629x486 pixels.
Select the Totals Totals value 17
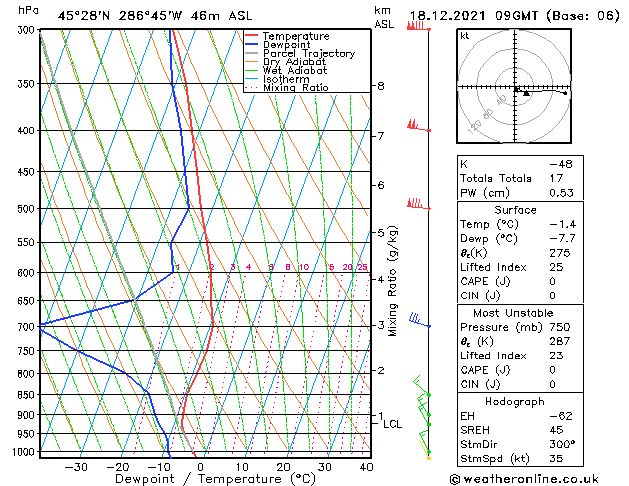click(556, 178)
